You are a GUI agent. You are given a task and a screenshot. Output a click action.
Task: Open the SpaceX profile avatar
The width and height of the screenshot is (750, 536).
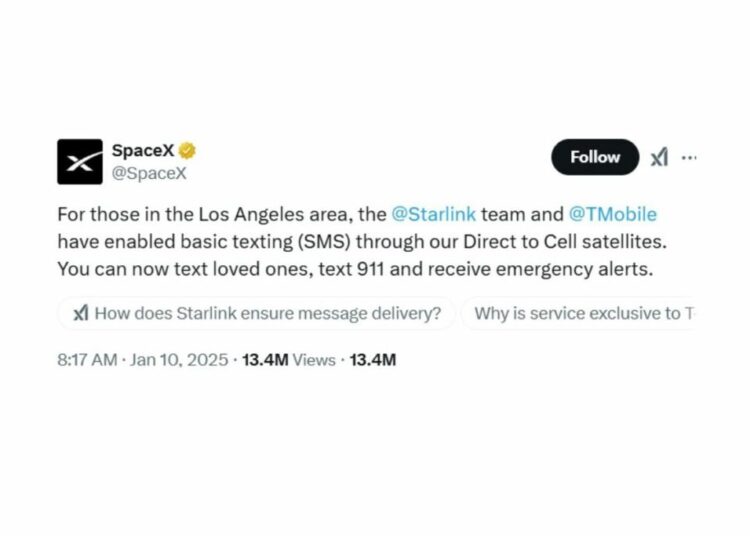[x=80, y=162]
